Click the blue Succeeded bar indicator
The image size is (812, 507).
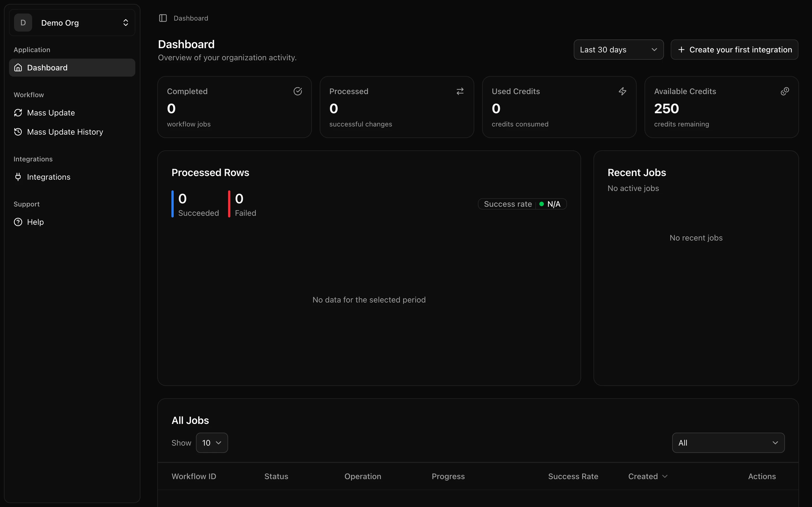(x=173, y=204)
